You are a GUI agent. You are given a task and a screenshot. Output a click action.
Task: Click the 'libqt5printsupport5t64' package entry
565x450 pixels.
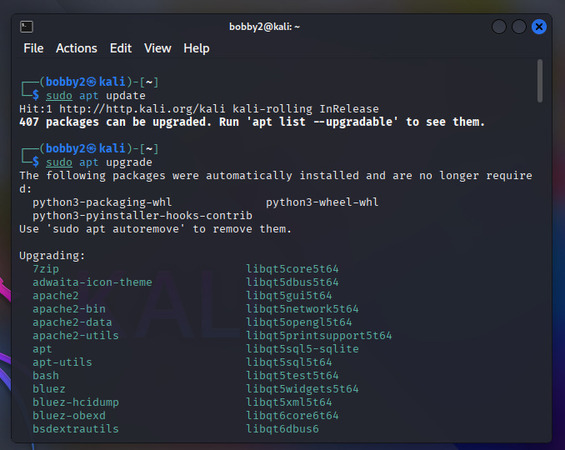[319, 335]
